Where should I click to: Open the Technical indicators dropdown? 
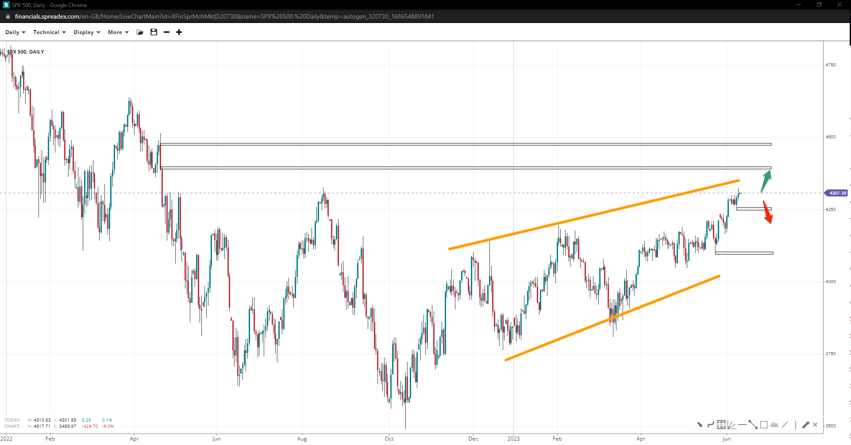click(x=49, y=32)
